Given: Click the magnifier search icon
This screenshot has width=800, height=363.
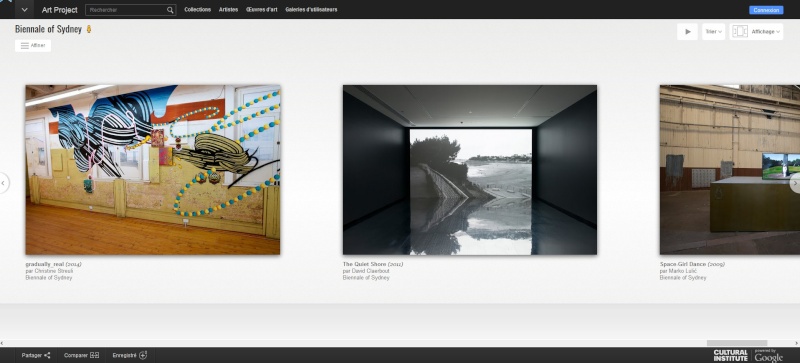Looking at the screenshot, I should coord(170,10).
